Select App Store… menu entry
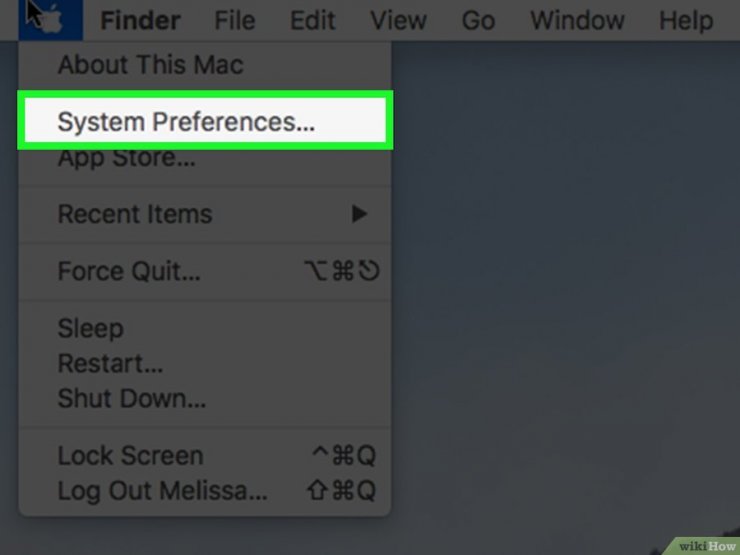The image size is (740, 555). click(x=205, y=160)
